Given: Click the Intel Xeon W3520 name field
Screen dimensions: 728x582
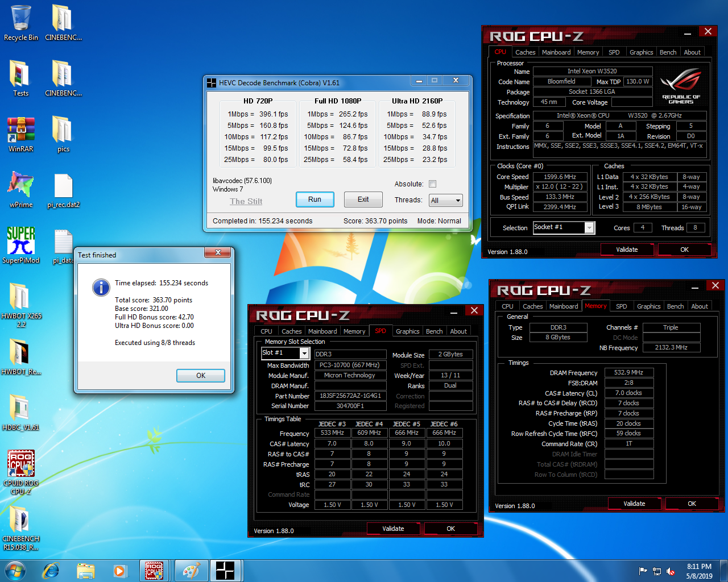Looking at the screenshot, I should (x=591, y=71).
